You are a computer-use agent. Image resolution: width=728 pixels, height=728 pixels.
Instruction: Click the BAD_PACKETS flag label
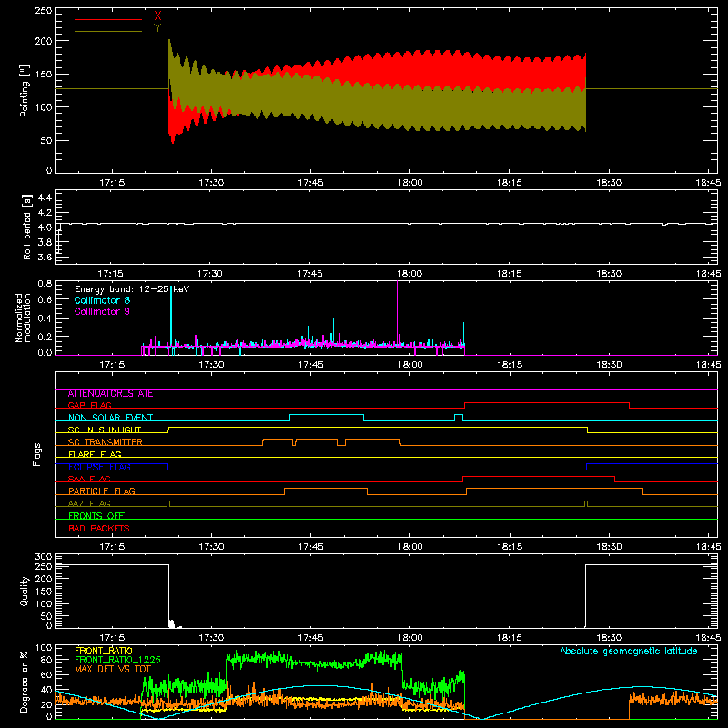99,528
